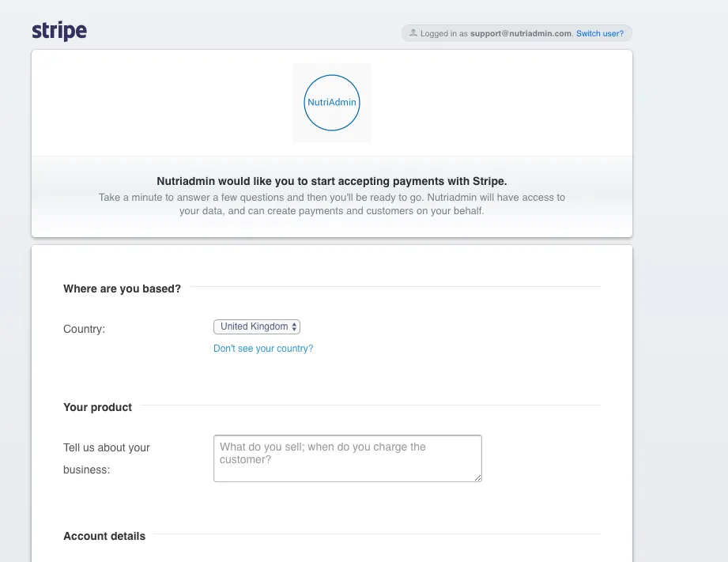Click the "Where are you based?" heading
The height and width of the screenshot is (562, 728).
pyautogui.click(x=122, y=289)
